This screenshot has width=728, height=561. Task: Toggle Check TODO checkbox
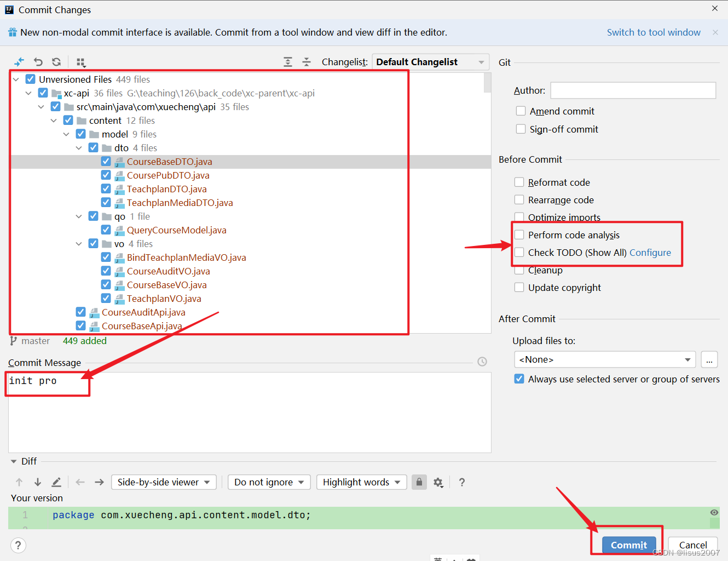(x=519, y=253)
